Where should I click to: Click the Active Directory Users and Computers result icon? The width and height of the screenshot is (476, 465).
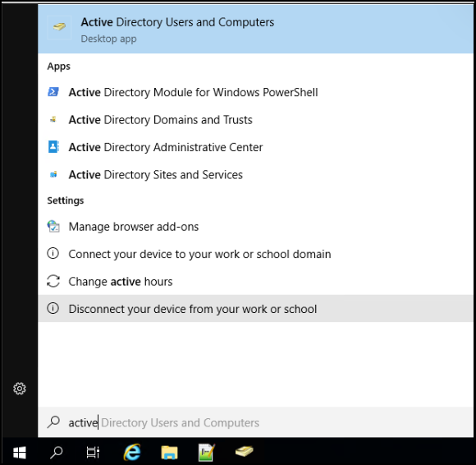pos(59,27)
